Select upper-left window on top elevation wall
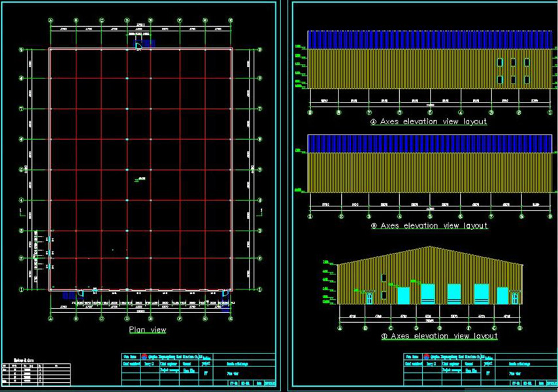558x392 pixels. pyautogui.click(x=500, y=63)
